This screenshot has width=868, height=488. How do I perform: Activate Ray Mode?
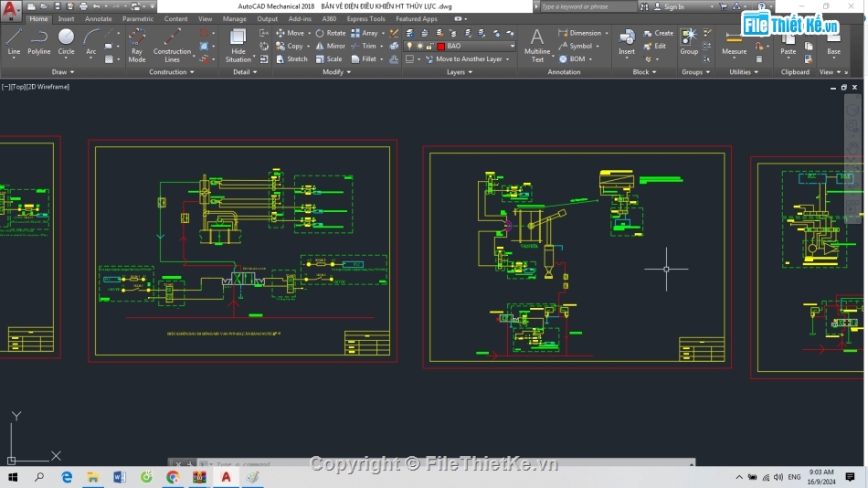coord(137,46)
